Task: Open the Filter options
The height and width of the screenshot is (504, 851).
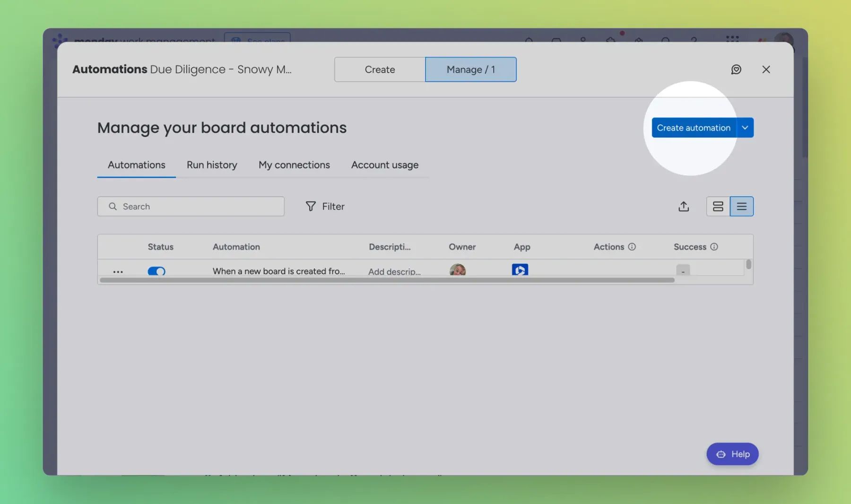Action: pyautogui.click(x=325, y=206)
